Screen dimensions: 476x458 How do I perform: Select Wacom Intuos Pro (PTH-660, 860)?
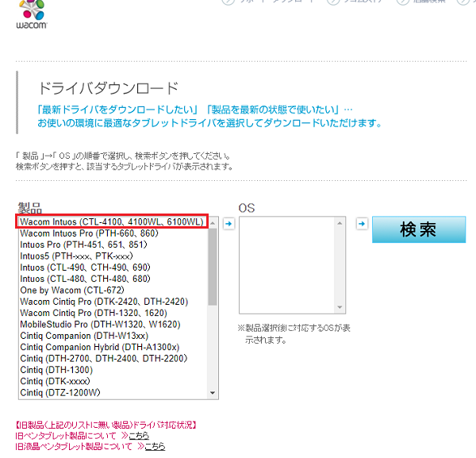(x=113, y=233)
